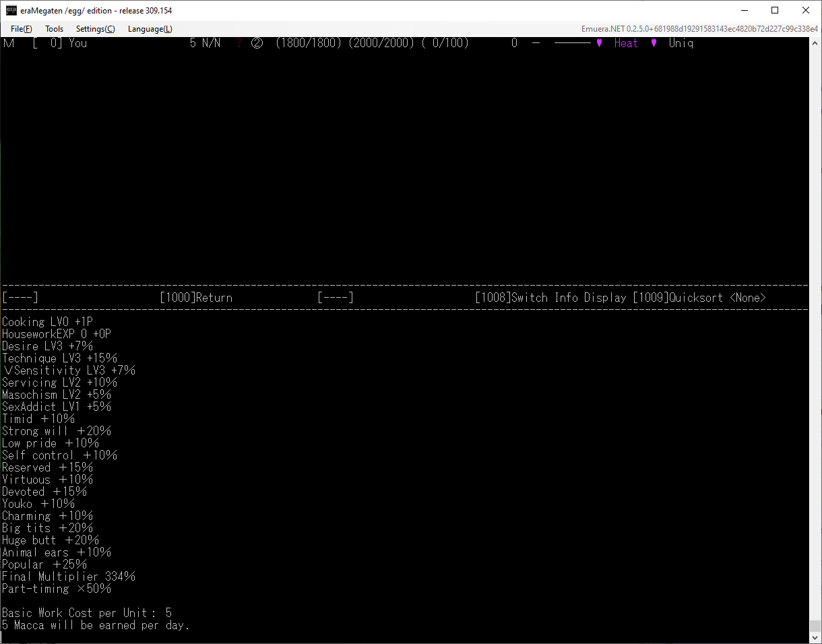Click the 'Technique LV3 +15%' line

point(59,358)
